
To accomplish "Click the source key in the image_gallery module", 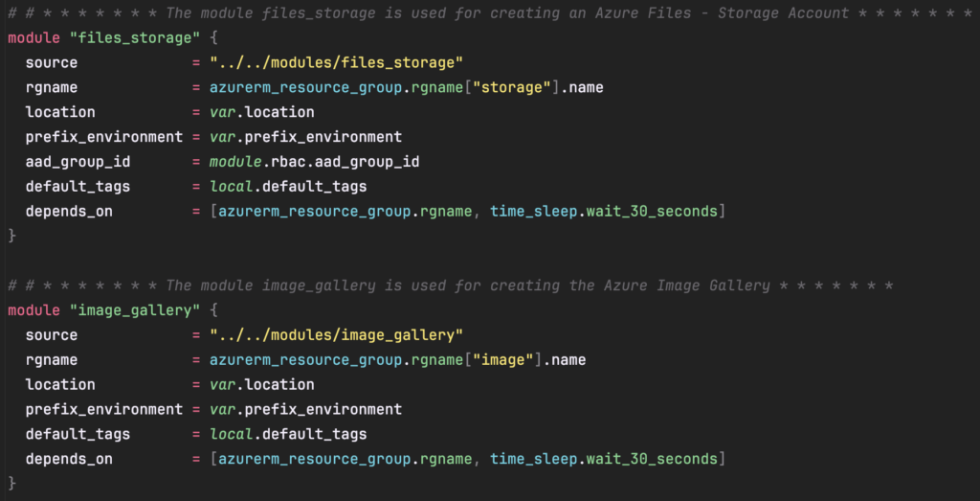I will coord(52,335).
